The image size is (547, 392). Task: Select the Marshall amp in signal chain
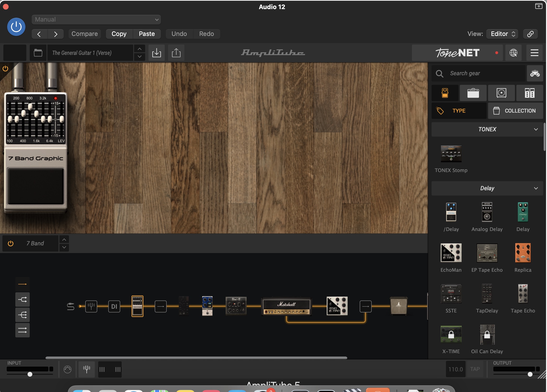287,307
